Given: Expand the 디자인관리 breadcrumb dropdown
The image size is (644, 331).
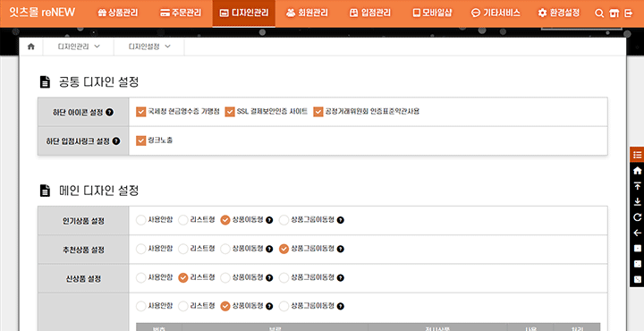Looking at the screenshot, I should [79, 47].
